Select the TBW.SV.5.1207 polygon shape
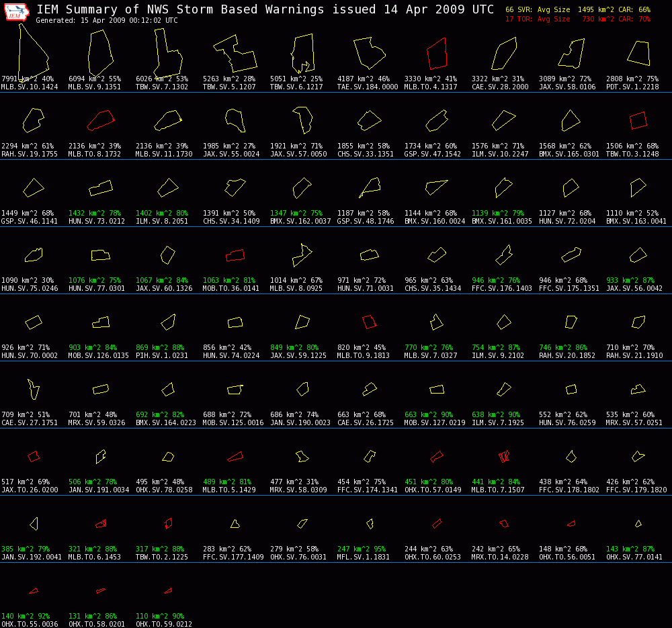The height and width of the screenshot is (628, 672). (235, 53)
